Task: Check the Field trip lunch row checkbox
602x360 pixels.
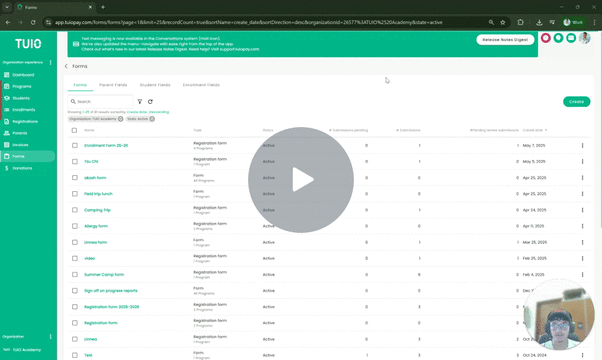Action: [74, 194]
